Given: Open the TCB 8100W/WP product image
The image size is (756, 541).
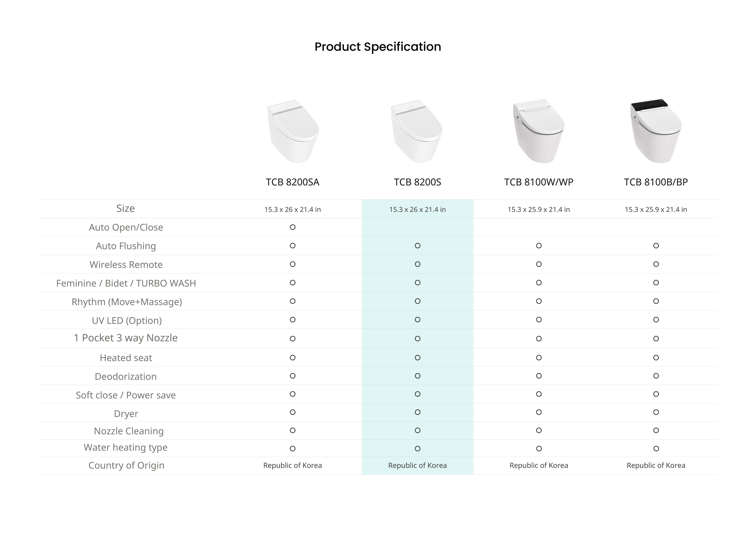Looking at the screenshot, I should pyautogui.click(x=539, y=131).
